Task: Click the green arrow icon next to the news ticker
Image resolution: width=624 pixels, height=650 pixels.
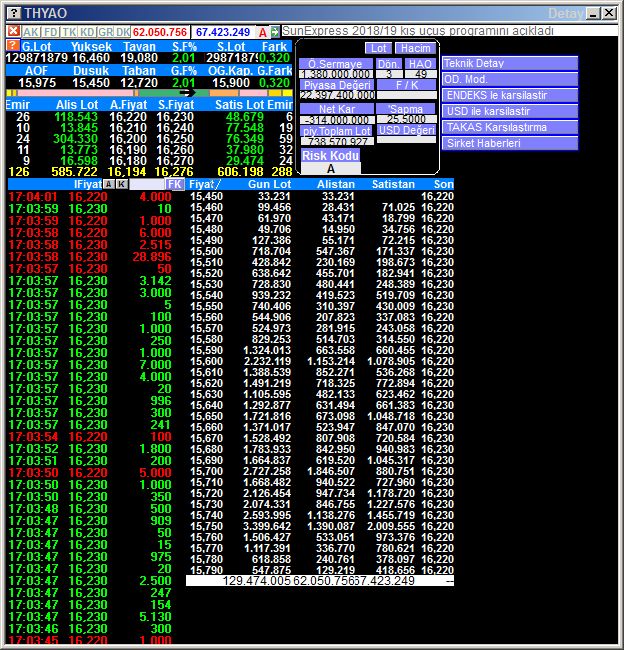Action: click(x=275, y=32)
